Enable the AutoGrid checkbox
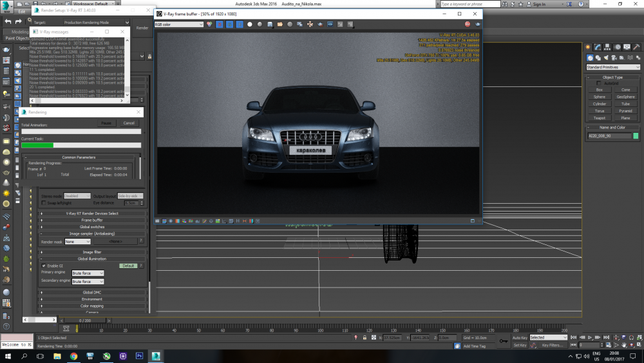 [x=599, y=83]
